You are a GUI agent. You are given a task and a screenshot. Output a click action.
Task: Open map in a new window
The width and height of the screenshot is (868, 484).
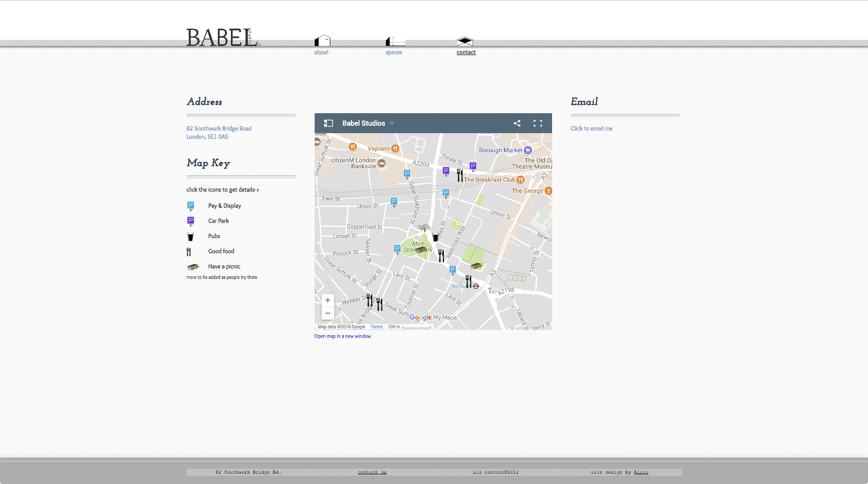click(x=342, y=336)
